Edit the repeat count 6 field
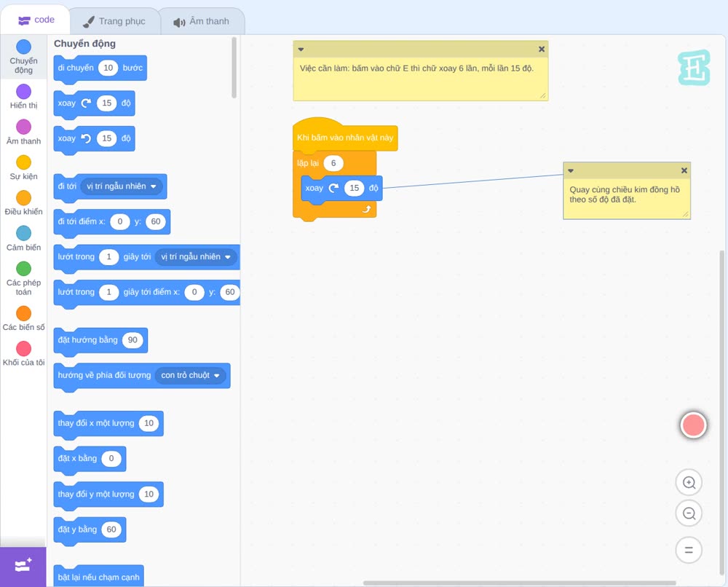Screen dimensions: 728x587 point(333,163)
